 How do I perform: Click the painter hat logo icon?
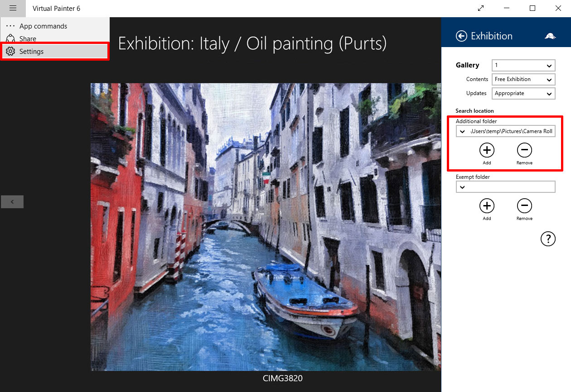(550, 36)
